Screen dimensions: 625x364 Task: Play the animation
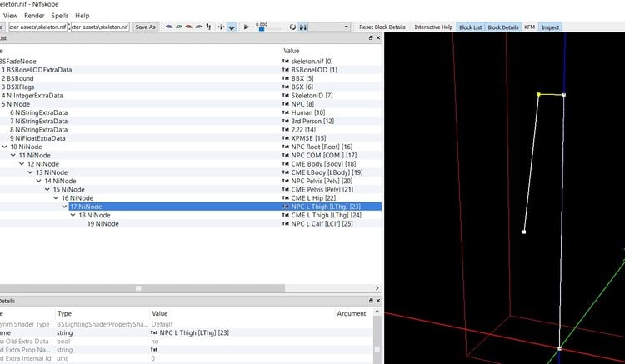[x=247, y=27]
